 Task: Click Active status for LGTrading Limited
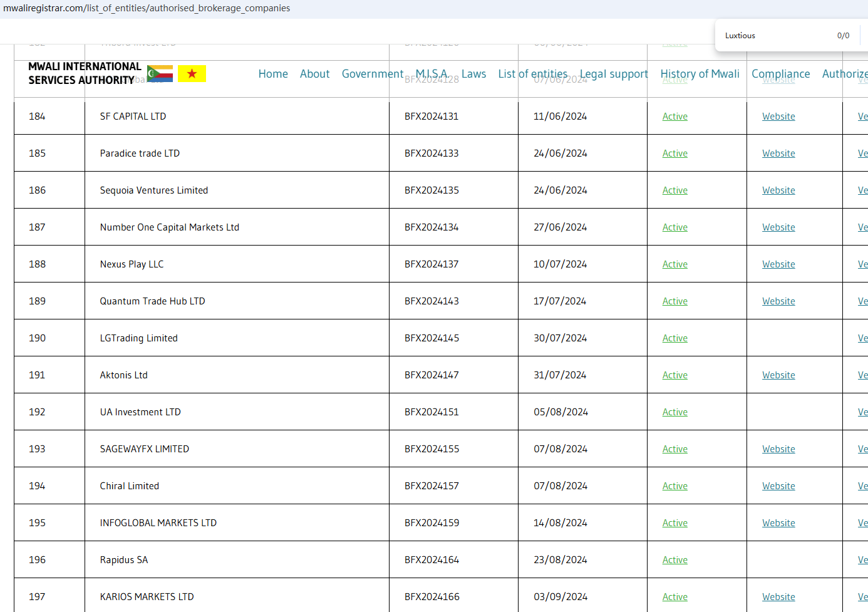point(674,338)
